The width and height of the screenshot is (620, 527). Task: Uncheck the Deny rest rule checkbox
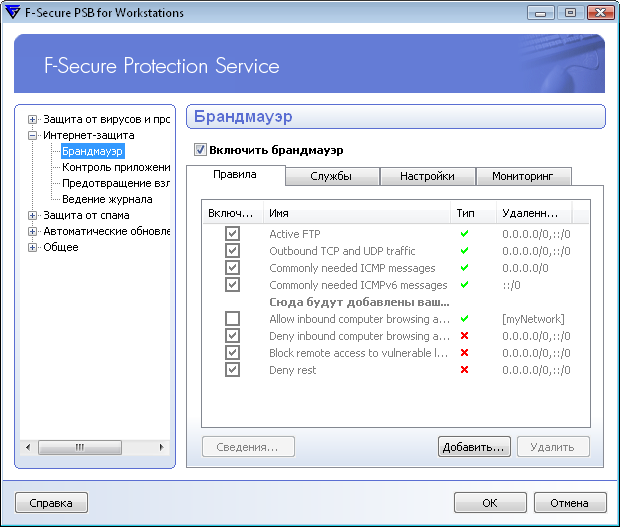click(232, 369)
